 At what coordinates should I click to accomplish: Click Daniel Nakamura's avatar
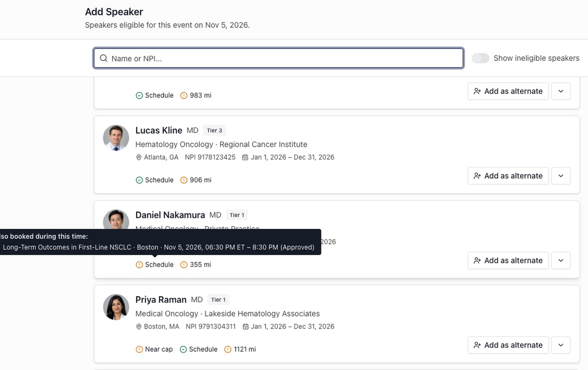tap(116, 219)
